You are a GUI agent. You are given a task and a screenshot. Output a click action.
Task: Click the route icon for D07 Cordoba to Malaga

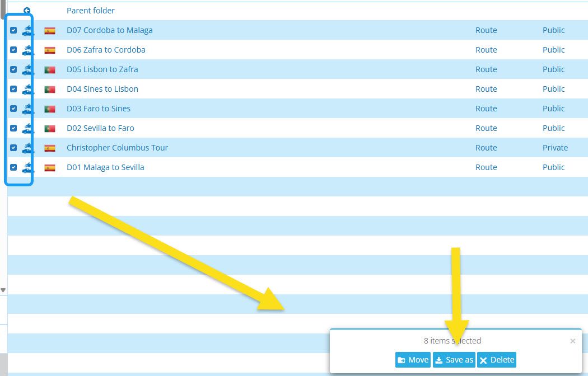pos(28,30)
